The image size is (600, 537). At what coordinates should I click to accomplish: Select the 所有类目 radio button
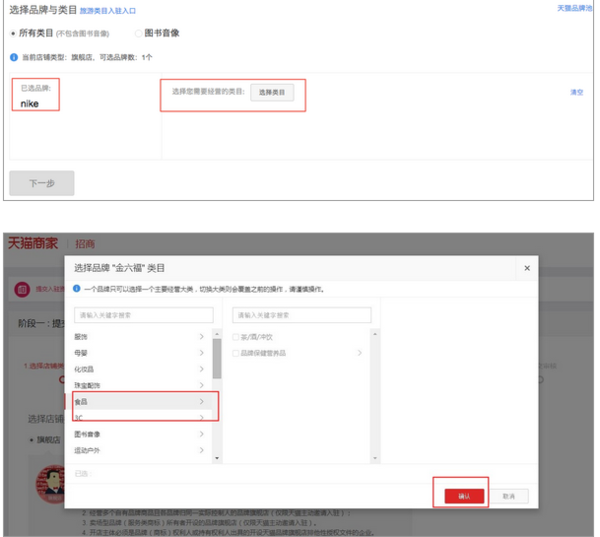pyautogui.click(x=13, y=34)
